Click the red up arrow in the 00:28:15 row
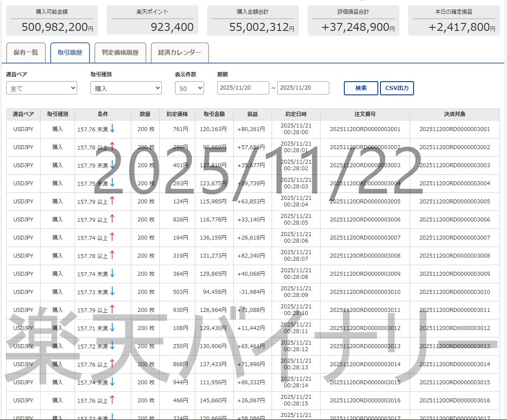The image size is (507, 420). (x=112, y=400)
